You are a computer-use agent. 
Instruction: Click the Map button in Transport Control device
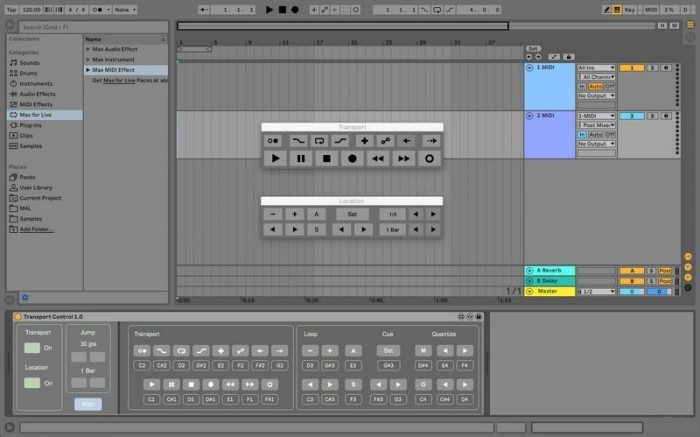pos(87,404)
